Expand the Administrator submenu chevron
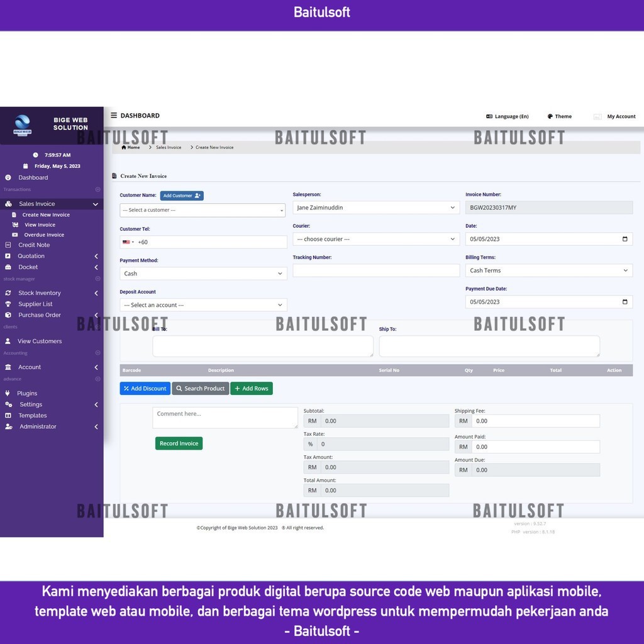 point(96,427)
